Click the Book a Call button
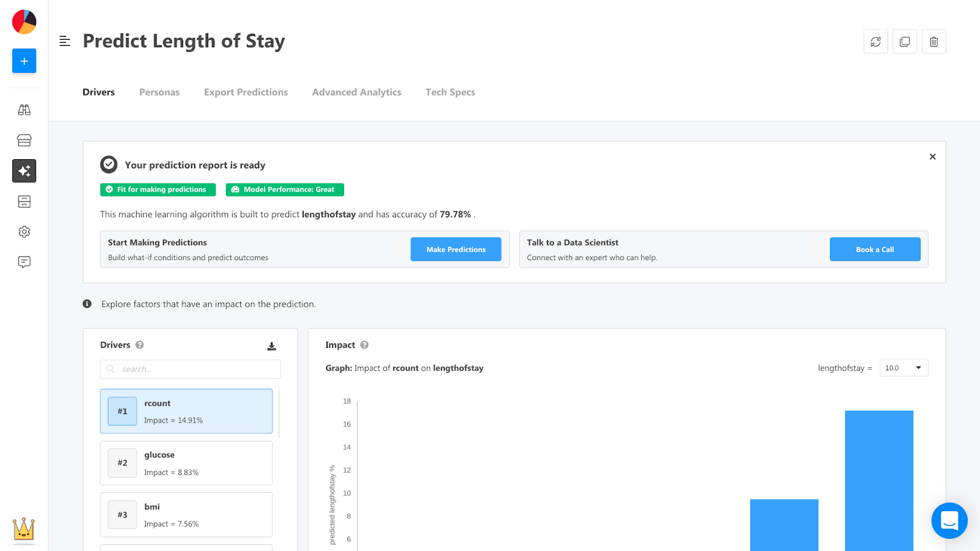This screenshot has height=551, width=980. [x=875, y=249]
